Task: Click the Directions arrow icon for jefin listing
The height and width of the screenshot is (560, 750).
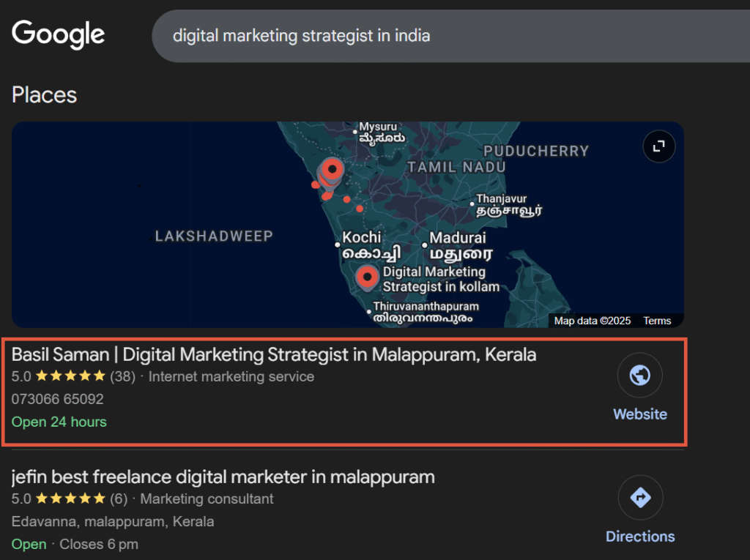Action: (639, 498)
